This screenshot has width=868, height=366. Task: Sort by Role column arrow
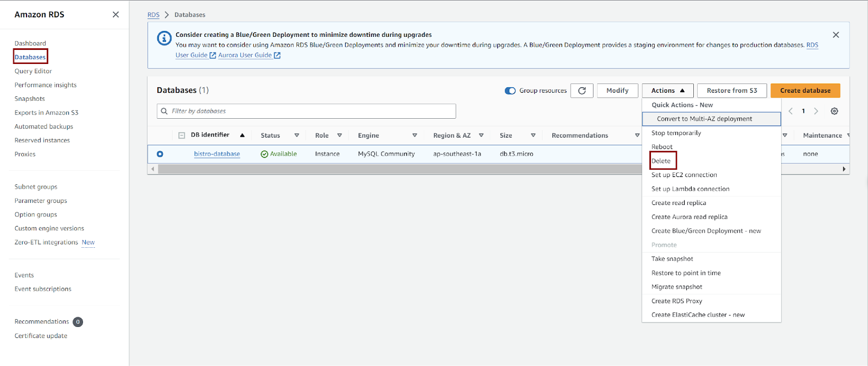pos(340,136)
